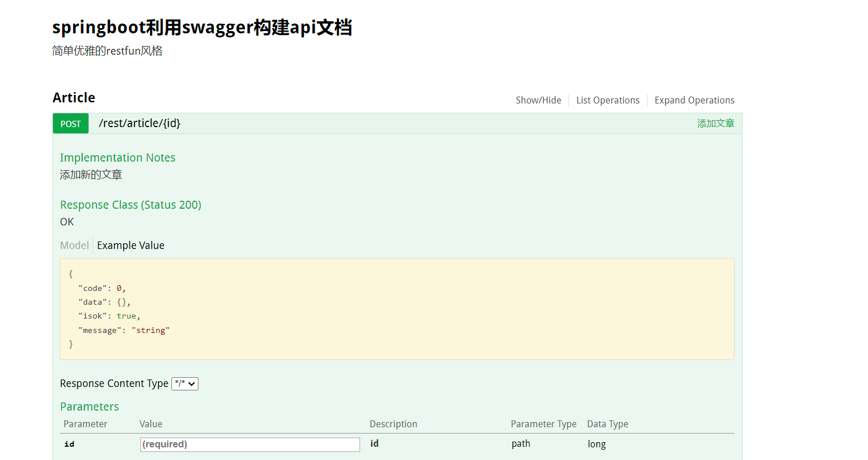868x460 pixels.
Task: Click the Implementation Notes heading
Action: [117, 158]
